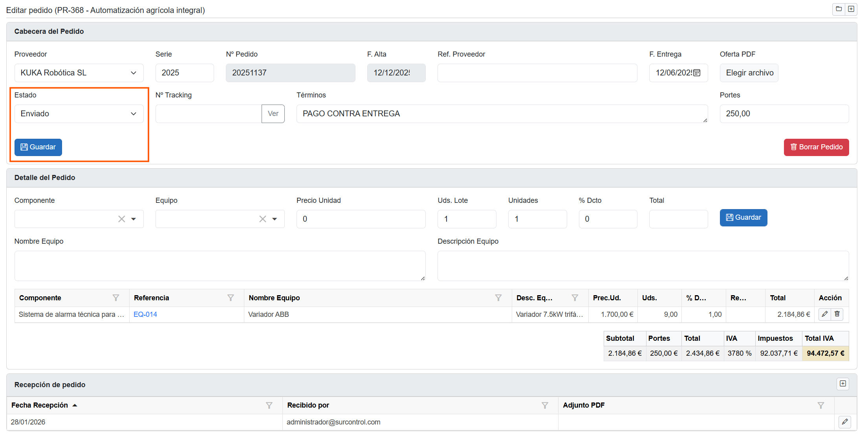Open the Equipo combo box arrow

[x=275, y=219]
